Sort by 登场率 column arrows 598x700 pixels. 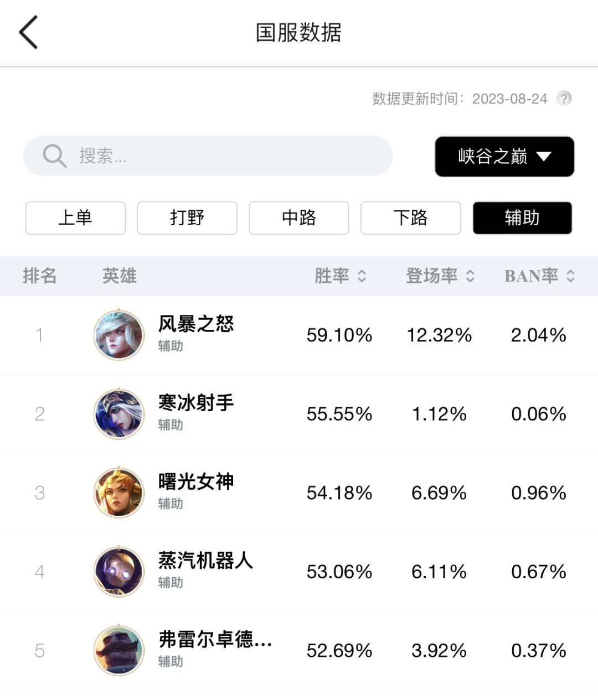pos(470,276)
